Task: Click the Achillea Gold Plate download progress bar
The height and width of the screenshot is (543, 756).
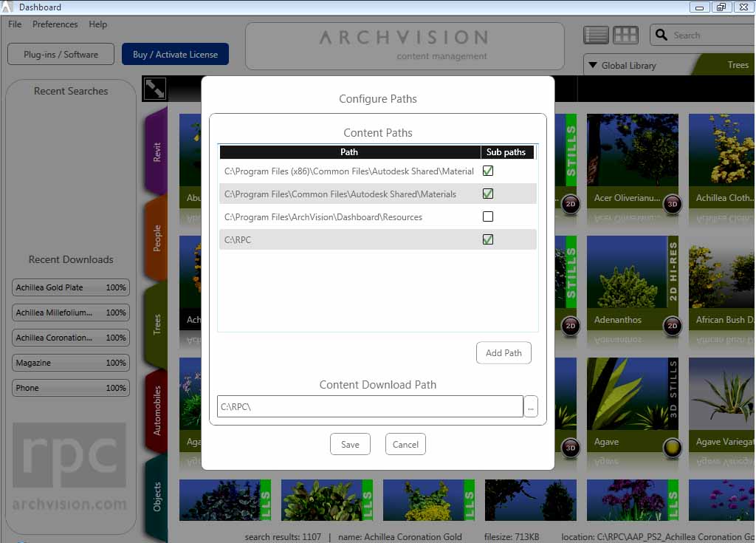Action: (71, 287)
